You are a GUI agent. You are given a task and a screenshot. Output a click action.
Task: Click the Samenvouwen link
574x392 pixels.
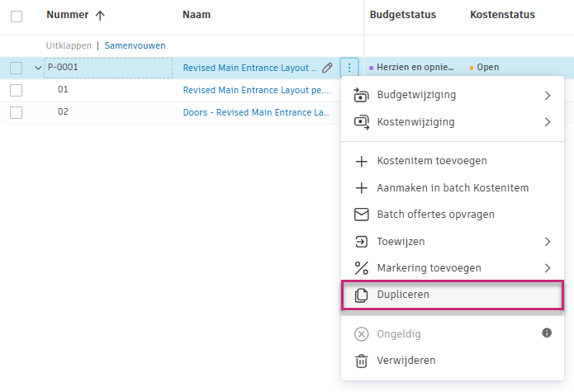[x=135, y=46]
